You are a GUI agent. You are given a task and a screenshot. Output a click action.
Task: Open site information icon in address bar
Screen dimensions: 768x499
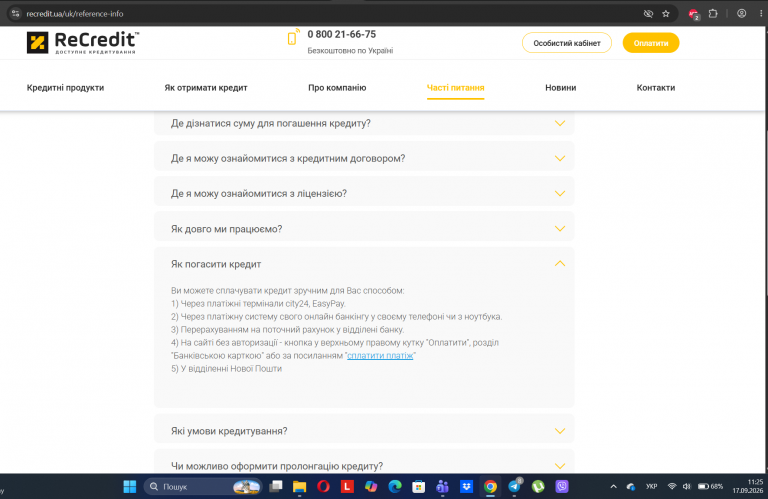coord(15,14)
